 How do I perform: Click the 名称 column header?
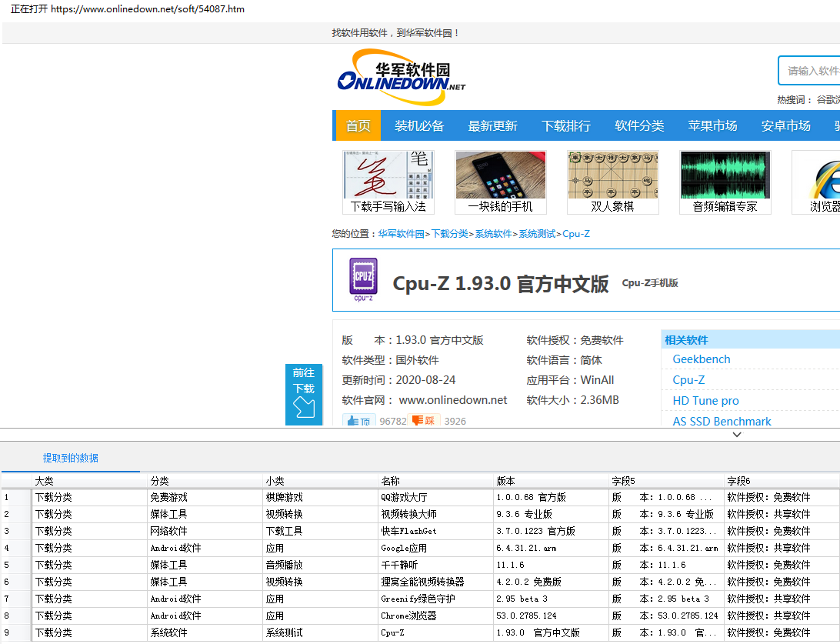point(436,481)
